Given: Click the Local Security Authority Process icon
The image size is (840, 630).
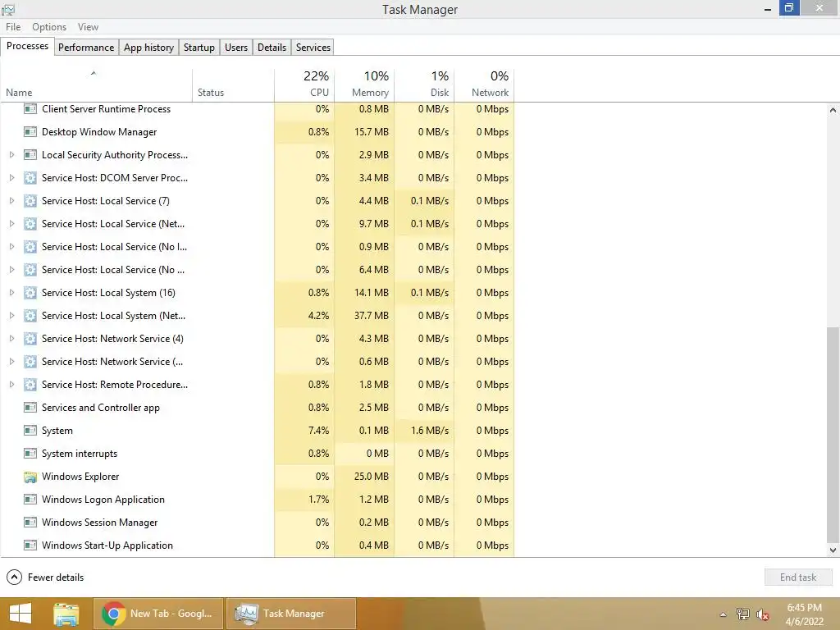Looking at the screenshot, I should [30, 155].
